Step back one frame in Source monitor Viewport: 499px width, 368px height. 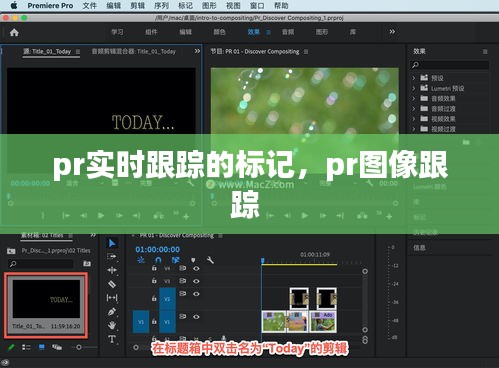pos(84,216)
